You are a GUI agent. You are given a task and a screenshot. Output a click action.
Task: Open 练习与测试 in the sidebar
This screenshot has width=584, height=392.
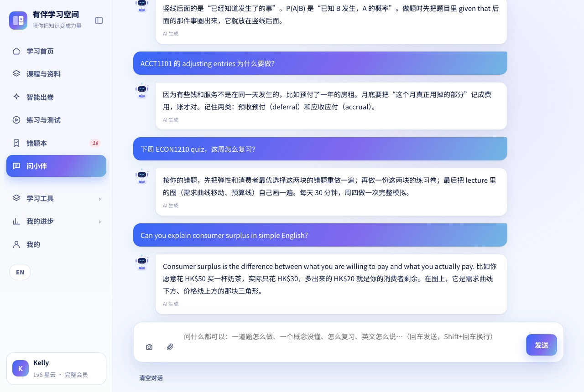[x=56, y=120]
